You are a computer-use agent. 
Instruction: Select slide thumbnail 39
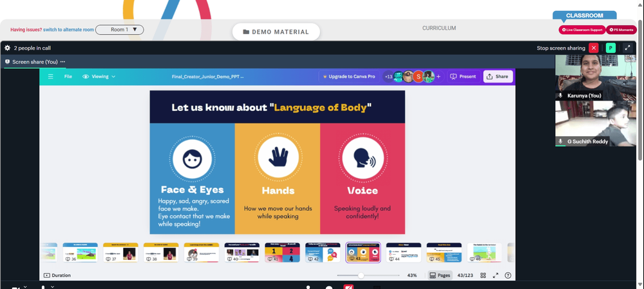point(201,252)
